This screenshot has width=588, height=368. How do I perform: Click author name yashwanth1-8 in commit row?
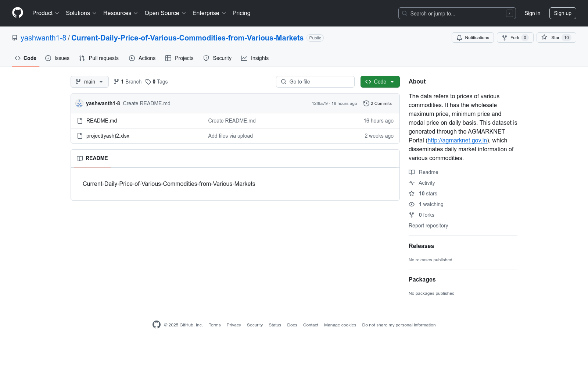click(103, 103)
